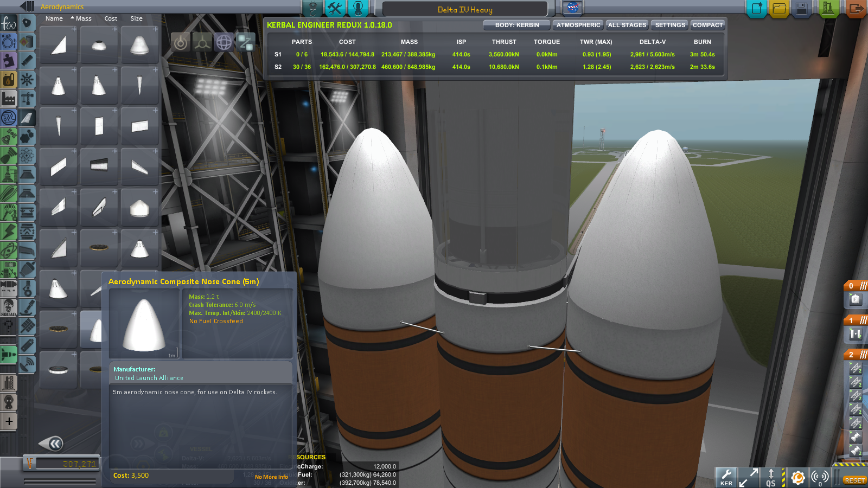Image resolution: width=868 pixels, height=488 pixels.
Task: Select the decoupler icon in stage 1
Action: [856, 334]
